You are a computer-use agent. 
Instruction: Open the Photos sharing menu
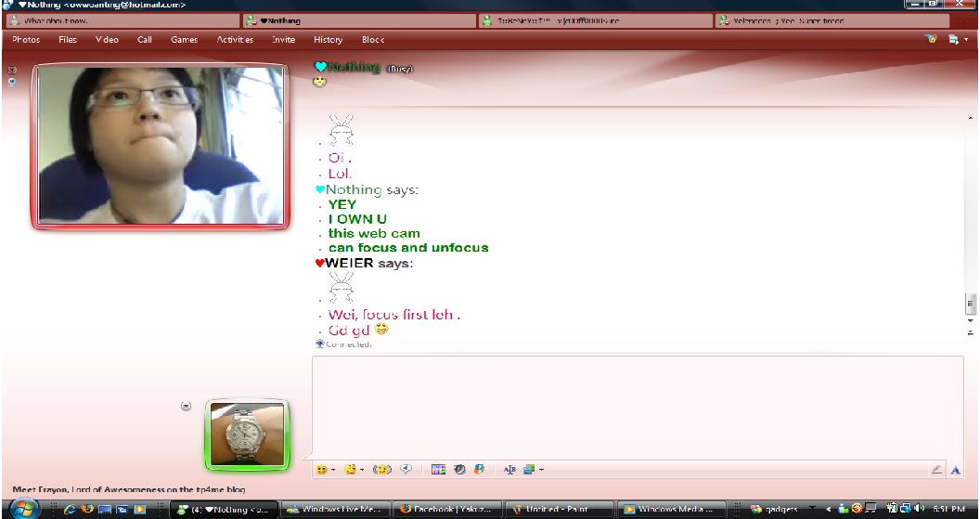(x=26, y=39)
